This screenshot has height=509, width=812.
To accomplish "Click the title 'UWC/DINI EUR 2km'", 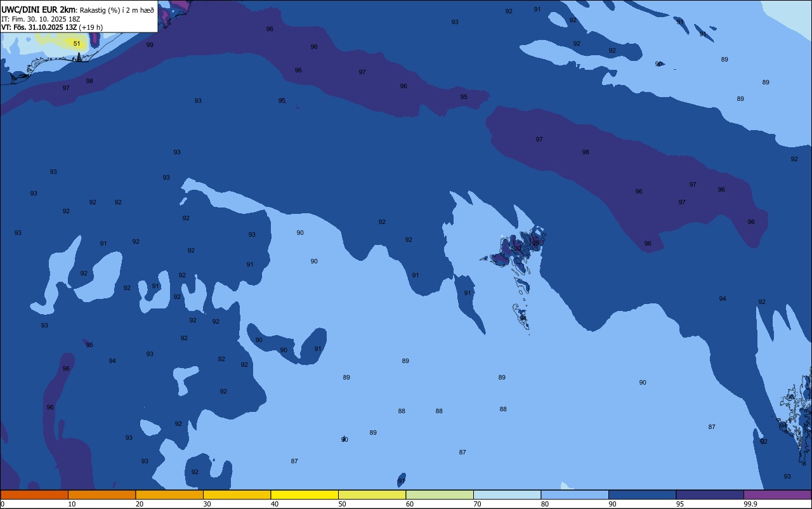I will [38, 10].
